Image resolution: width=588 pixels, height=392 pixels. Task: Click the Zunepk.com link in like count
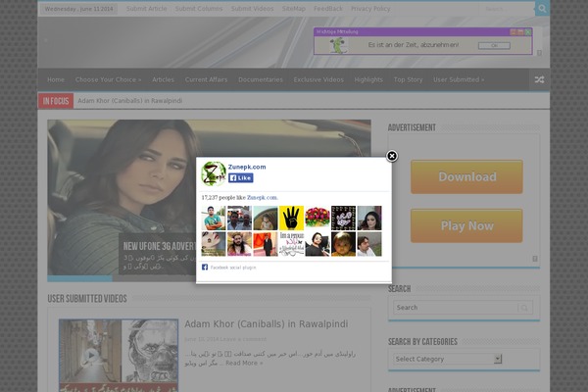click(x=262, y=197)
